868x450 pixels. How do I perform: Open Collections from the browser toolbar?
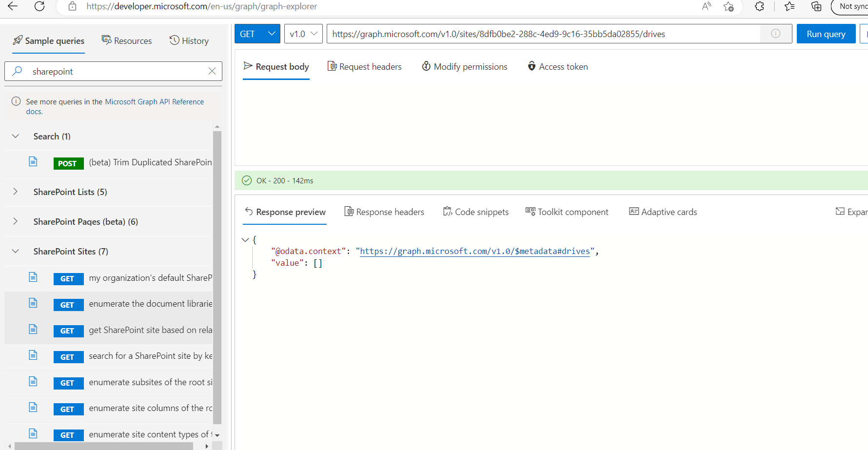816,6
